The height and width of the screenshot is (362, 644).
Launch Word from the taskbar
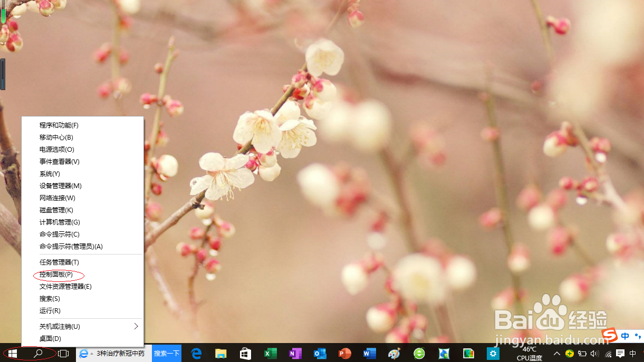pos(369,354)
